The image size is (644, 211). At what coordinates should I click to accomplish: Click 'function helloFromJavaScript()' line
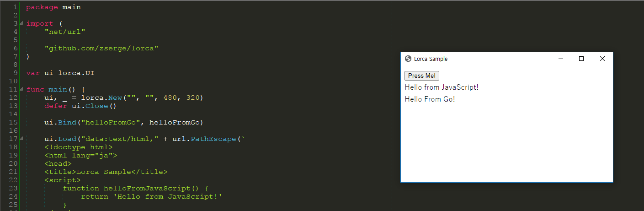click(x=136, y=188)
